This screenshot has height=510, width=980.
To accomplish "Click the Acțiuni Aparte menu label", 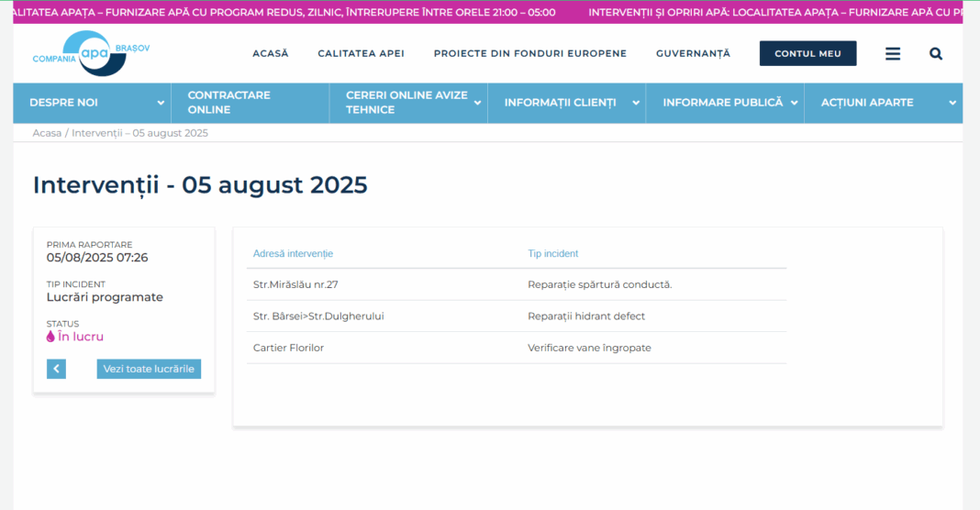I will [867, 103].
